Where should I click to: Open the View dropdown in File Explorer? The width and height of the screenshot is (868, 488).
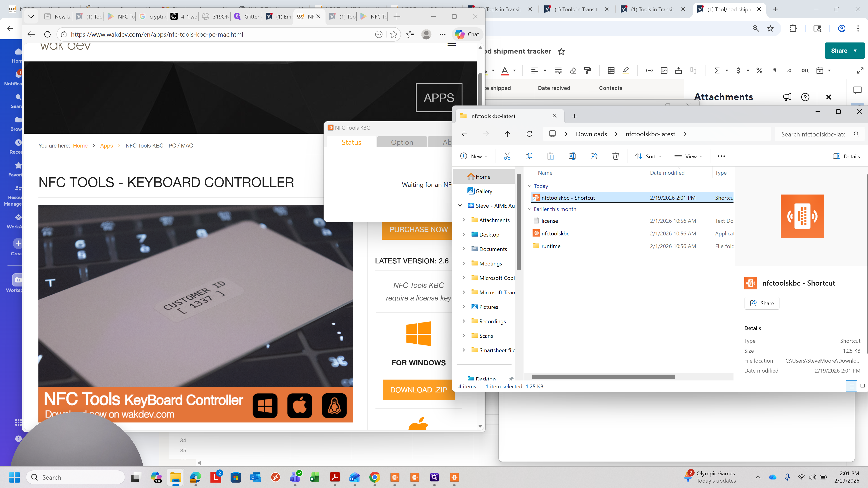(x=688, y=156)
